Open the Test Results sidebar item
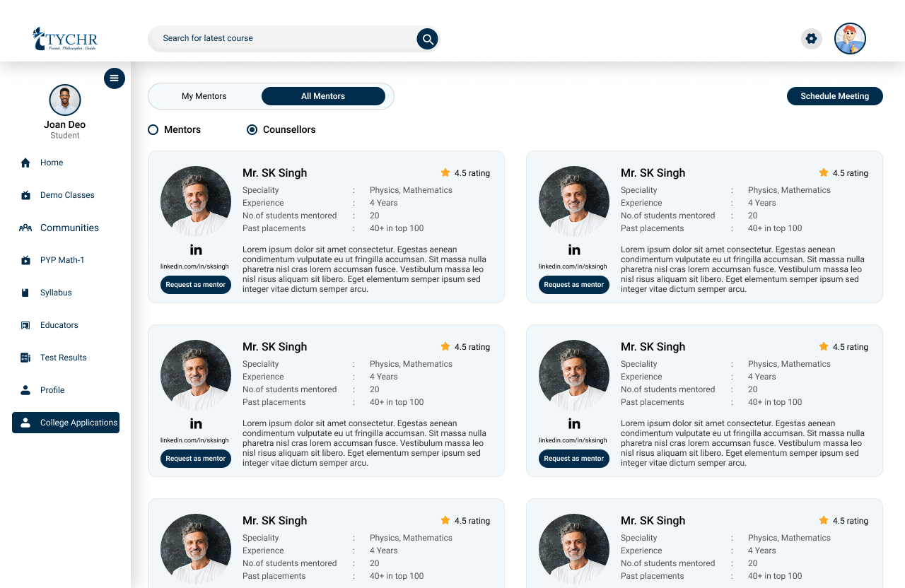905x588 pixels. [63, 358]
